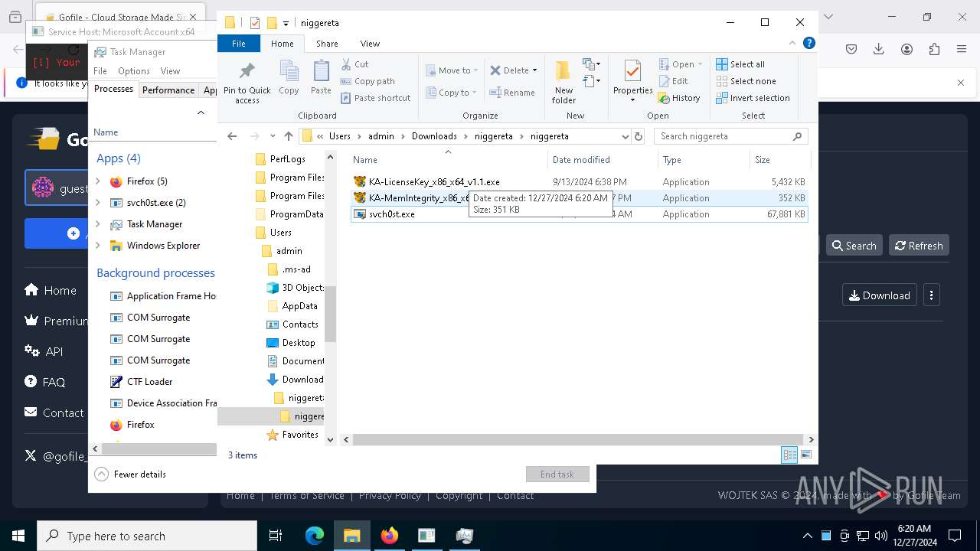Open FAQ link in Gofile sidebar

45,382
